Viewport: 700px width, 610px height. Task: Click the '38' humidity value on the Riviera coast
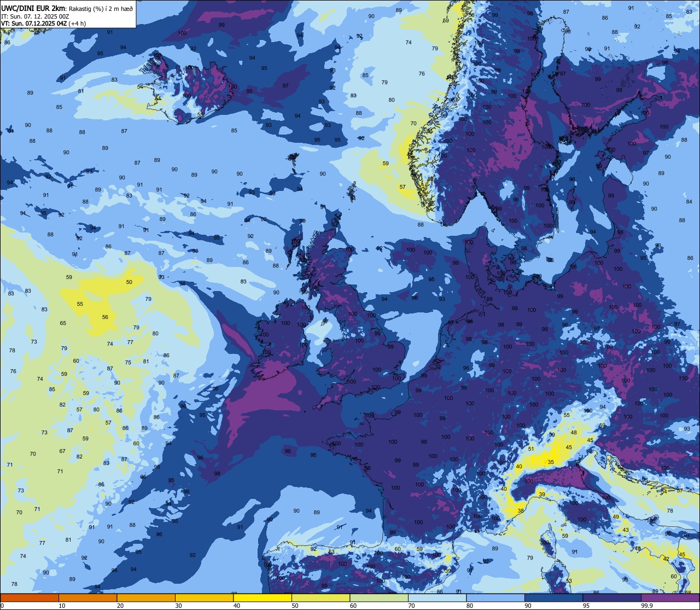521,511
